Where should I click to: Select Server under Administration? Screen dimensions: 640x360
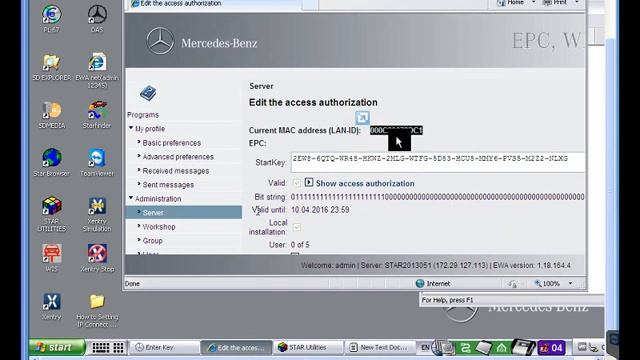click(x=184, y=212)
